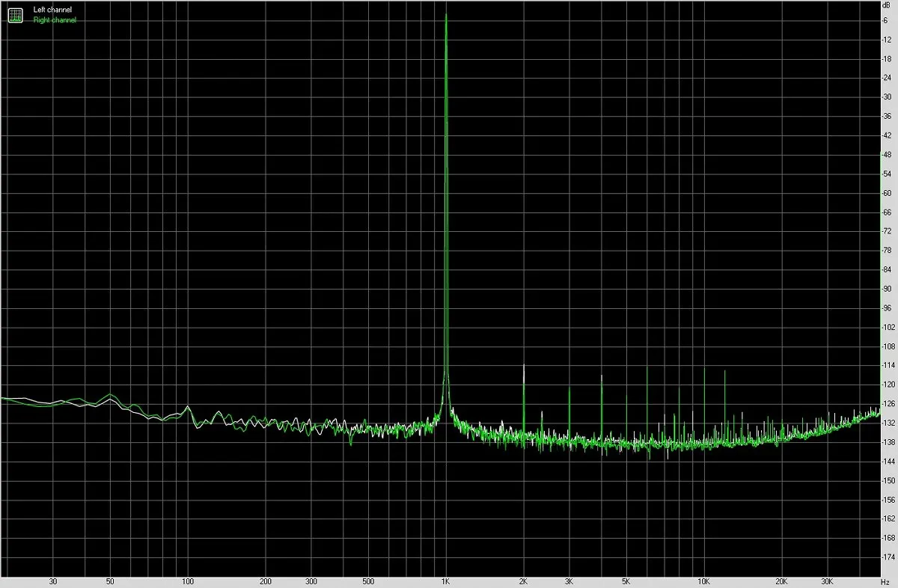Click the "-174" dB axis value

[889, 557]
